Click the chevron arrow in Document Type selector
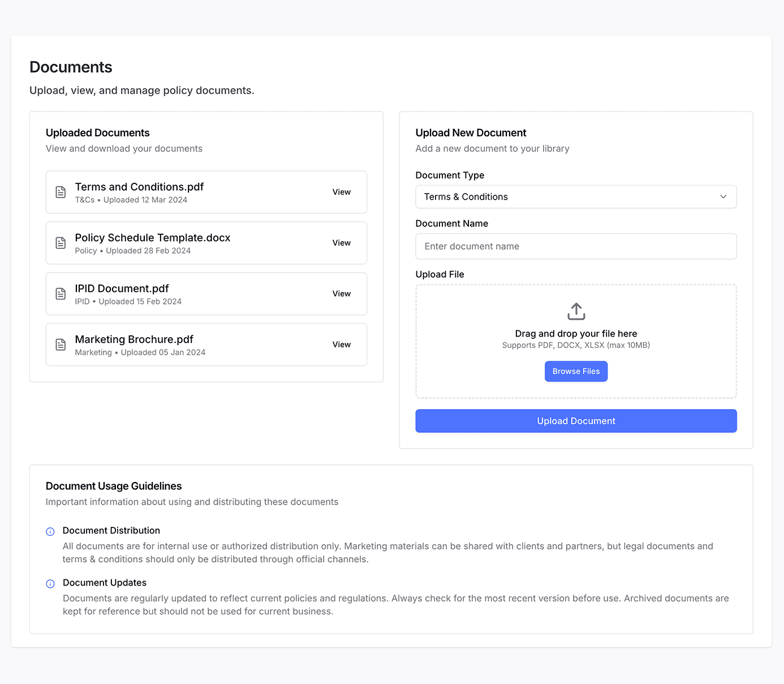Screen dimensions: 784x684 723,197
